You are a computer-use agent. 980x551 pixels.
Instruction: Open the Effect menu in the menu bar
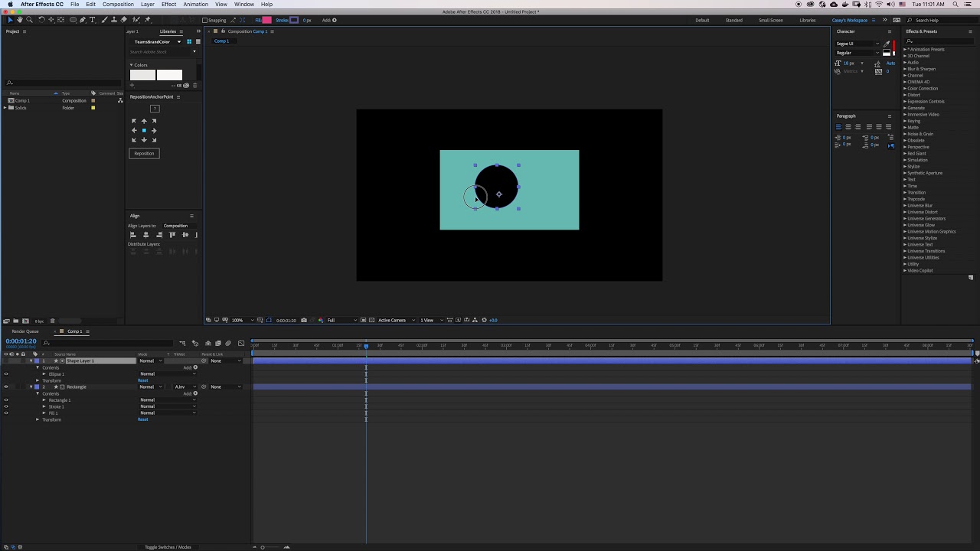pyautogui.click(x=168, y=4)
